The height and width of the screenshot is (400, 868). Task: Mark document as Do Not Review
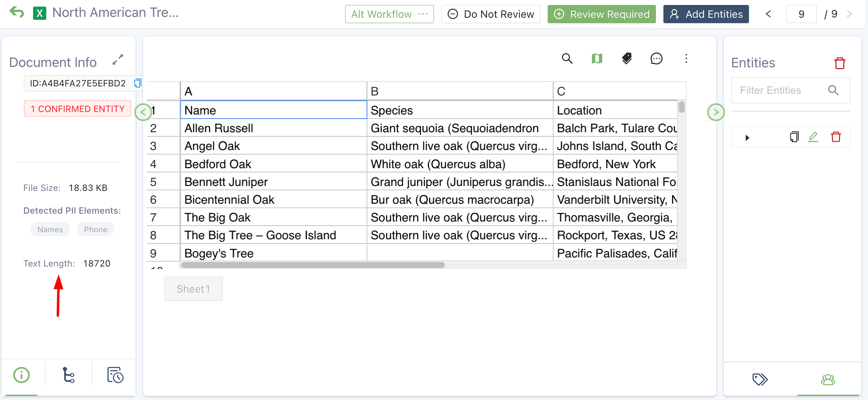(491, 14)
